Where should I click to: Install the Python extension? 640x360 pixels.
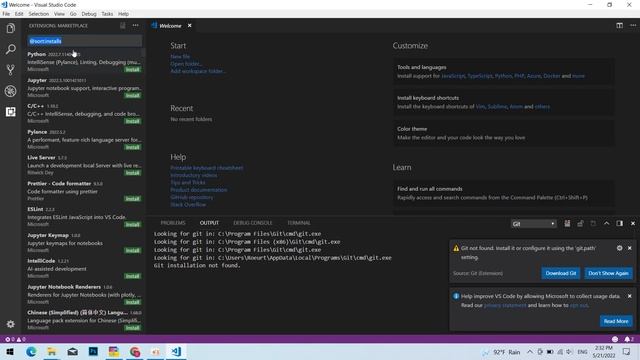coord(133,70)
